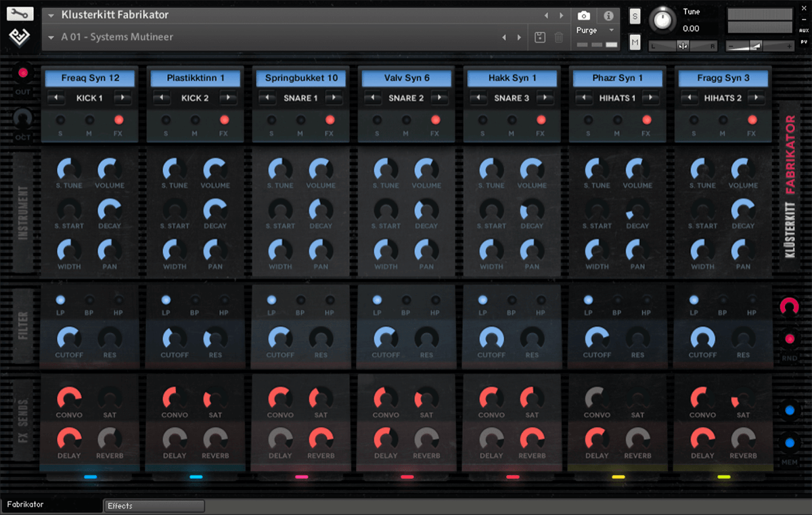Click the Tune knob in the header
Screen dimensions: 812x515
pos(662,20)
